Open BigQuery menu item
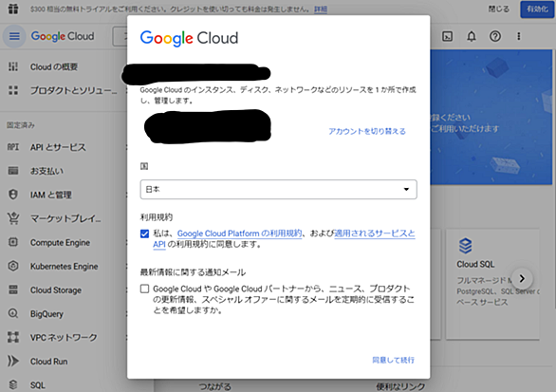Screen dimensions: 556x392 (46, 314)
